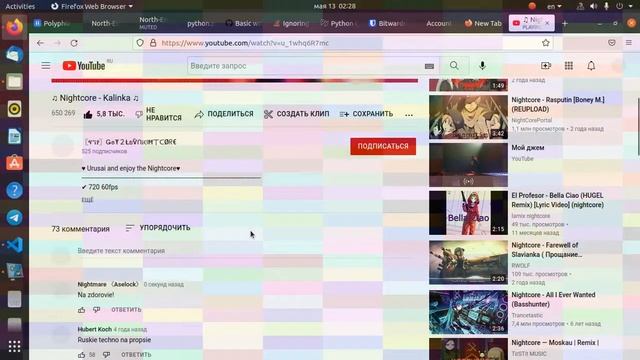Image resolution: width=640 pixels, height=360 pixels.
Task: Subscribe with ПОДПИСАТЬСЯ button
Action: (383, 146)
